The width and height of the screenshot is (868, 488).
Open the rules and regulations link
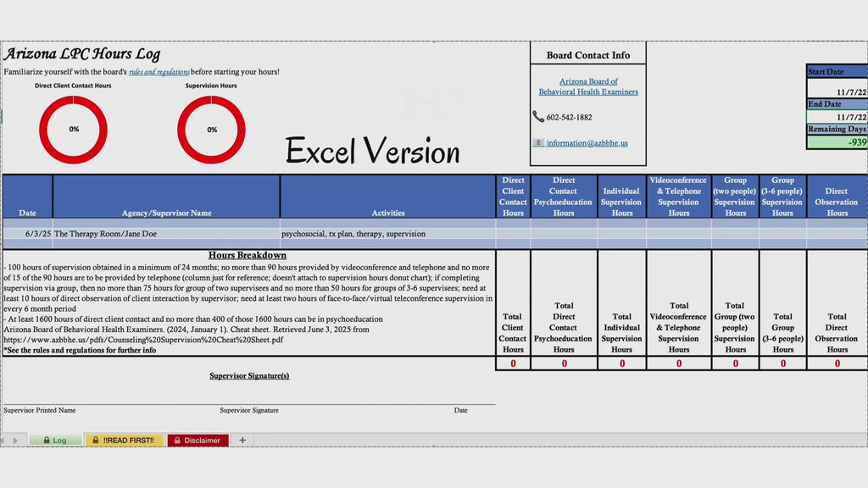point(159,72)
